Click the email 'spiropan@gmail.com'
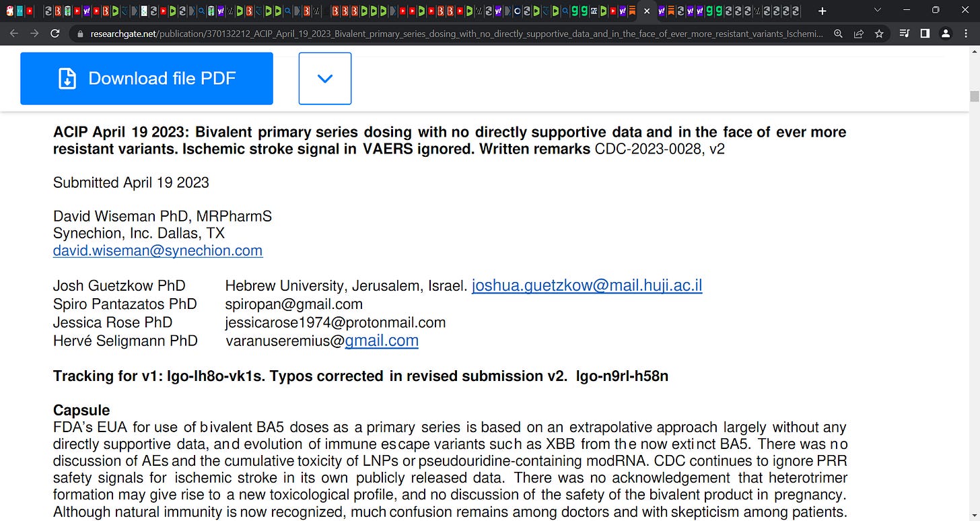Viewport: 980px width, 521px height. [294, 304]
